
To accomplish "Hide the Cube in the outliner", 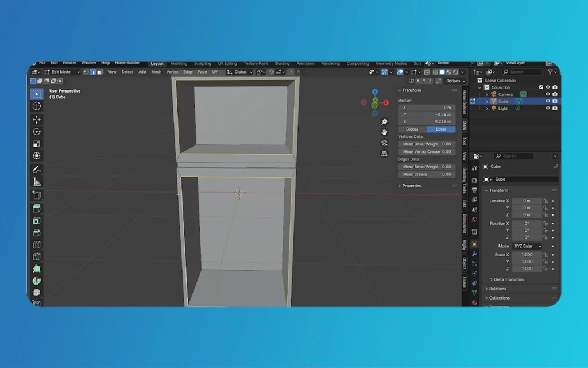I will pos(547,101).
